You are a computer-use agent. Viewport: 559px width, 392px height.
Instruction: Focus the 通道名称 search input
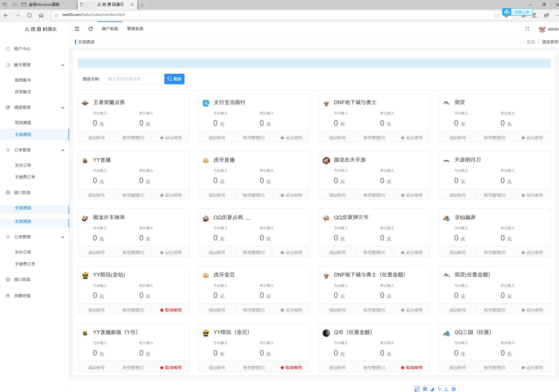(x=132, y=79)
